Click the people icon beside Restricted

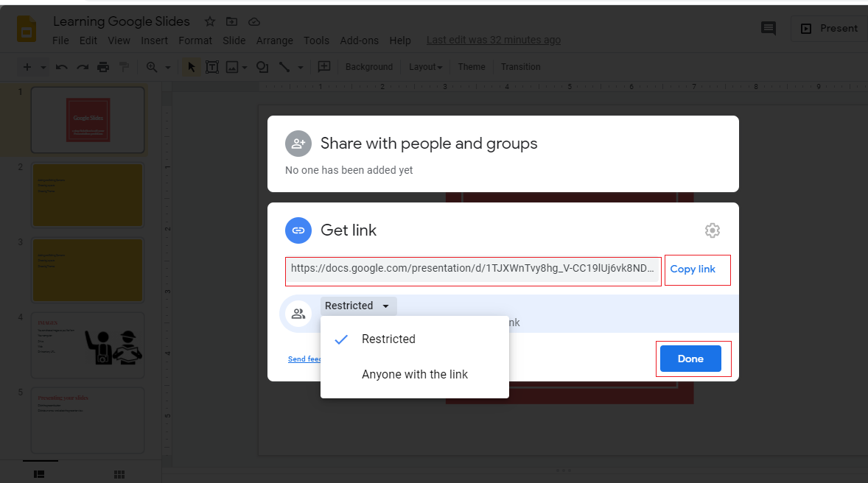click(x=298, y=314)
